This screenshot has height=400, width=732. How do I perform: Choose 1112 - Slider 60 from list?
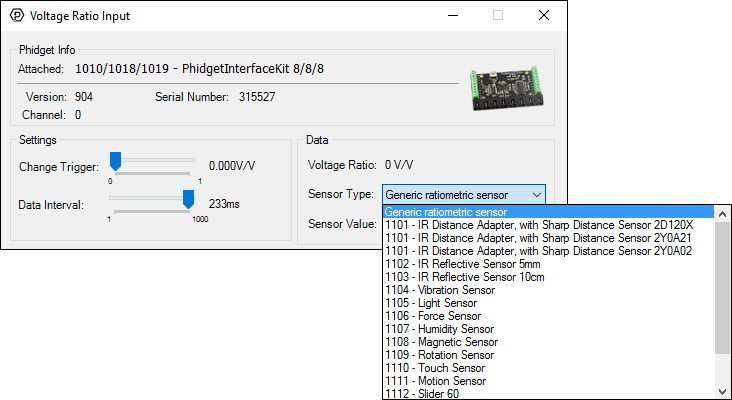click(549, 394)
